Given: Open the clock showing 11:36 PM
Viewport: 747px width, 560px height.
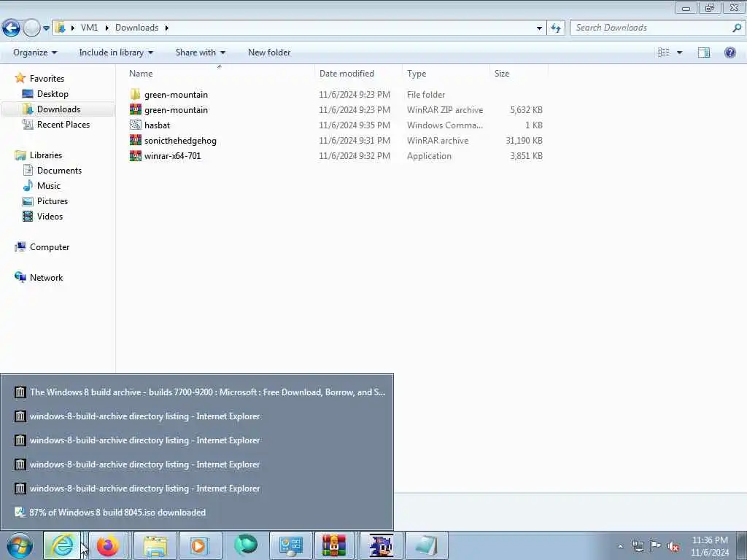Looking at the screenshot, I should pyautogui.click(x=710, y=546).
